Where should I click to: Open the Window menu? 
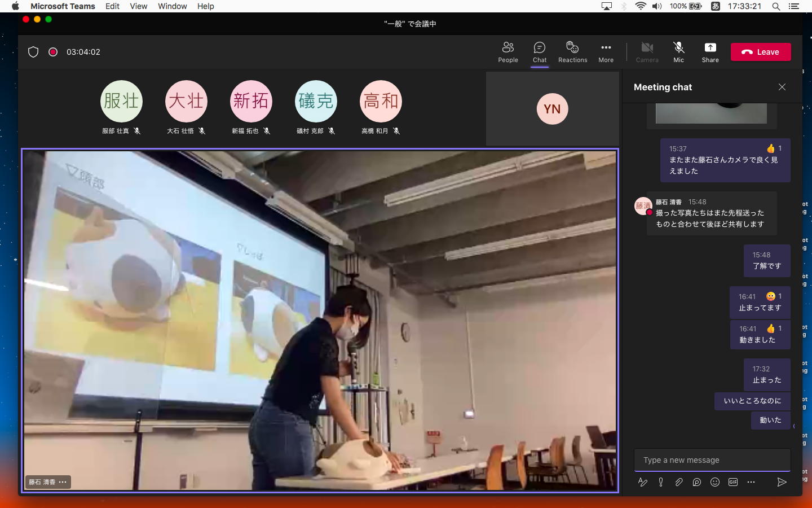click(x=172, y=6)
